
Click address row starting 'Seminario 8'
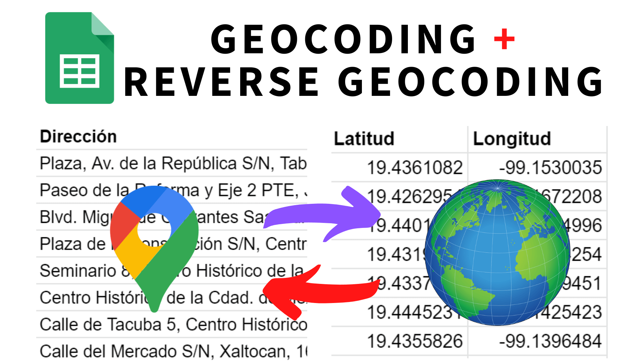coord(172,270)
